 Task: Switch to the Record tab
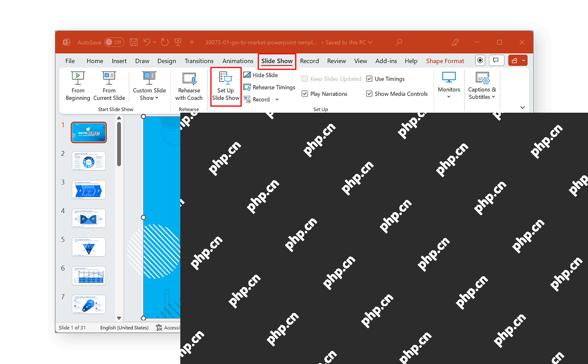(x=309, y=61)
